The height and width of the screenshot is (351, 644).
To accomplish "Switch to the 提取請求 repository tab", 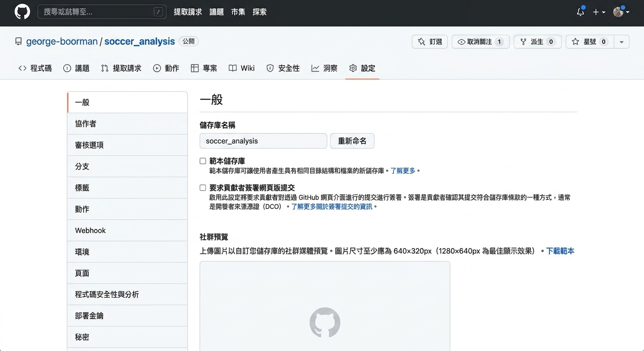I will (x=121, y=68).
